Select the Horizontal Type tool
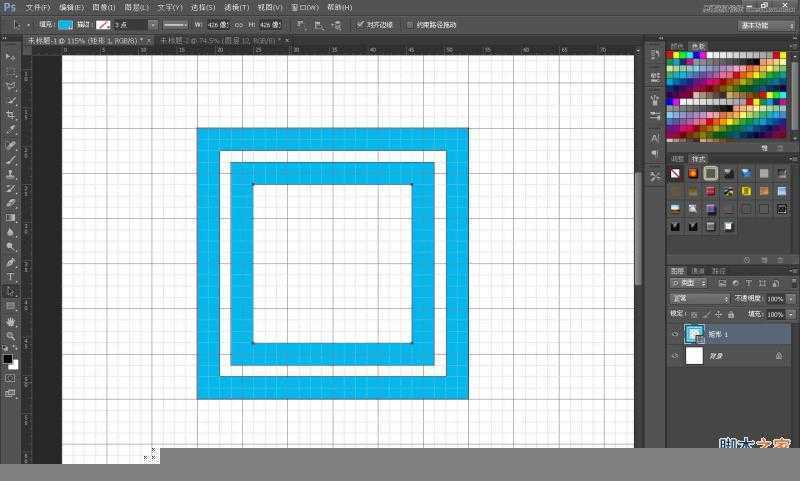This screenshot has height=481, width=800. pyautogui.click(x=10, y=277)
